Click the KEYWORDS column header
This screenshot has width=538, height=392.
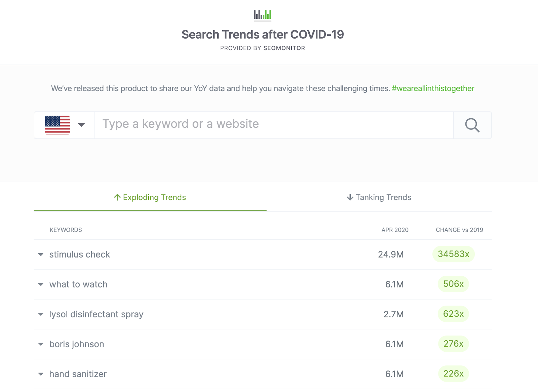(x=66, y=230)
